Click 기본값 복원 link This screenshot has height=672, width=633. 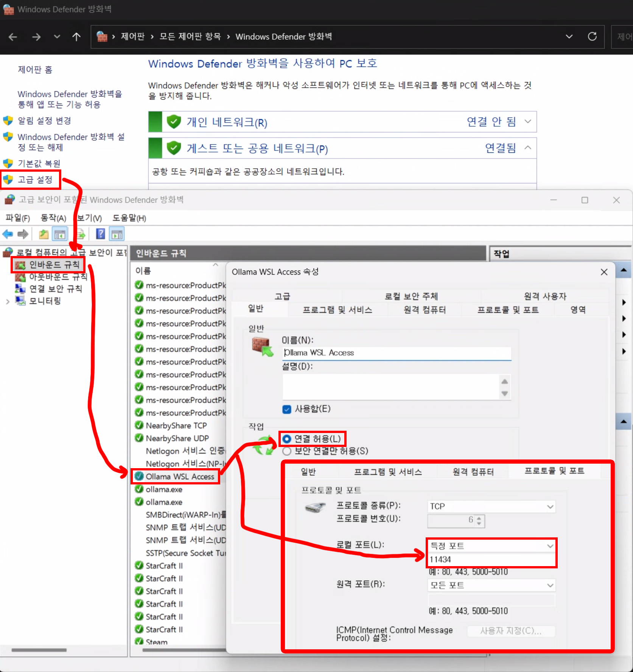[39, 163]
